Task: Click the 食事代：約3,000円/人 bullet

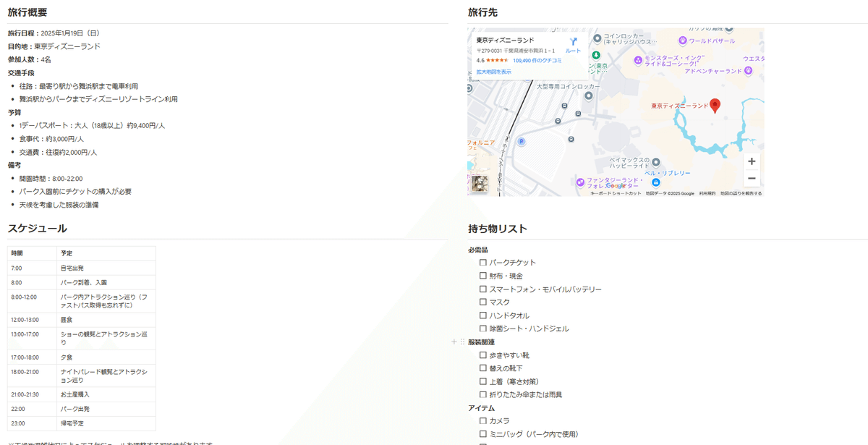Action: pos(51,139)
